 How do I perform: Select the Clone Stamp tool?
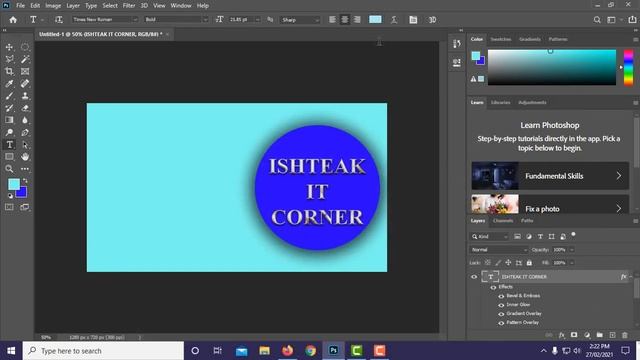click(x=25, y=96)
